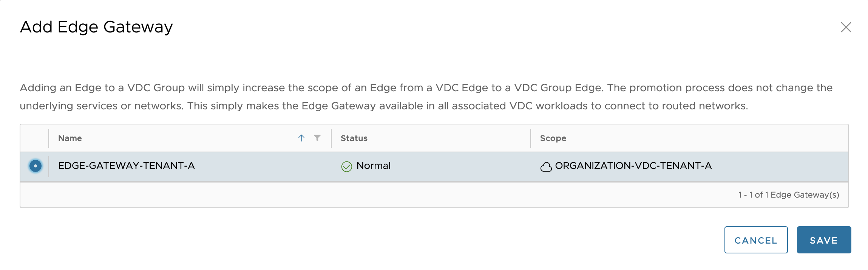This screenshot has height=270, width=868.
Task: Click the "1 - 1 of 1 Edge Gateway(s)" footer text
Action: click(788, 195)
